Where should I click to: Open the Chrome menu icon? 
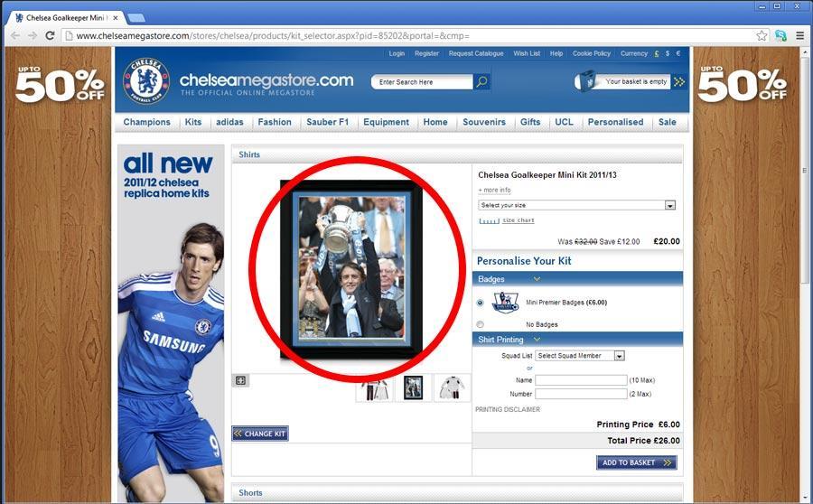coord(800,36)
